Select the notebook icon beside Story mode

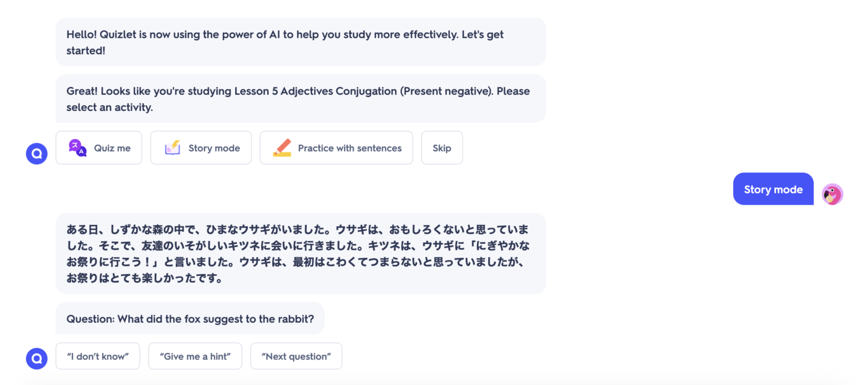pos(171,147)
